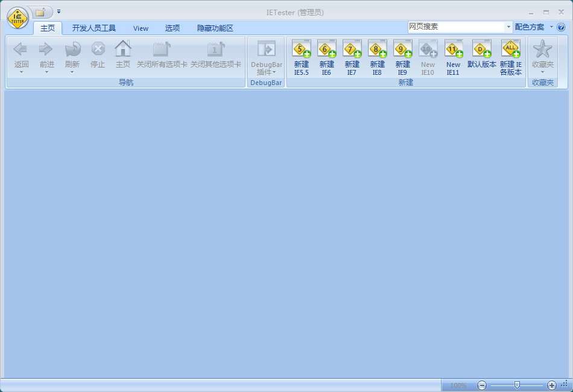The image size is (573, 392).
Task: Click the zoom in plus button
Action: tap(551, 385)
